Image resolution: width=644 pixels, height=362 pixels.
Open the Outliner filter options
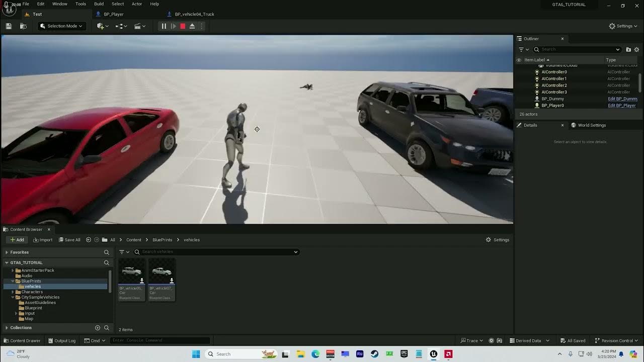[524, 49]
